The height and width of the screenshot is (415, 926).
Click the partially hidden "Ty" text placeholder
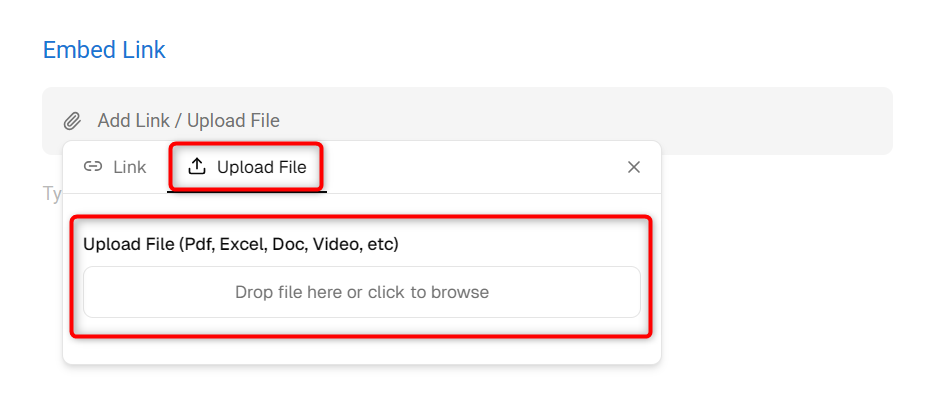click(x=53, y=194)
